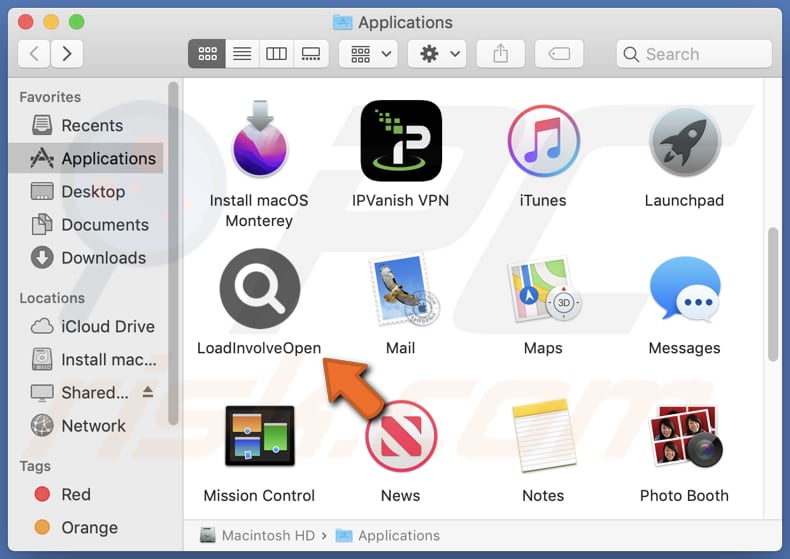Click the sidebar vertical scrollbar
The width and height of the screenshot is (790, 559).
tap(173, 253)
